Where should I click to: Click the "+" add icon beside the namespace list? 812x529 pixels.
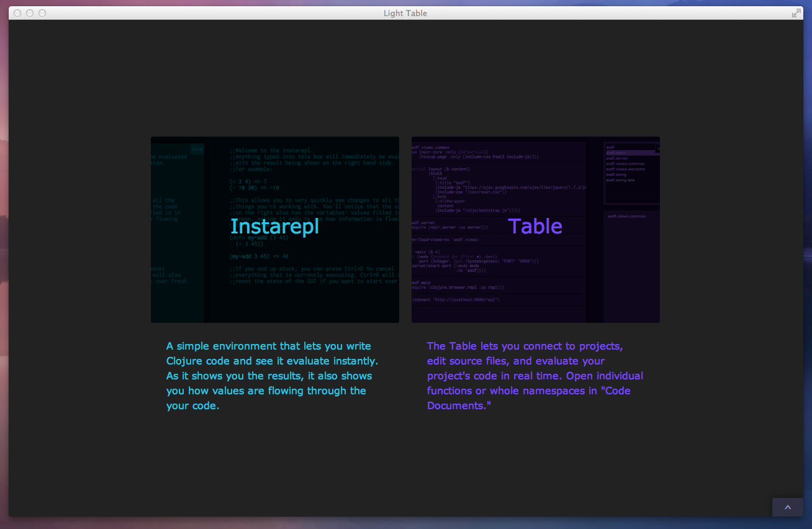tap(658, 148)
